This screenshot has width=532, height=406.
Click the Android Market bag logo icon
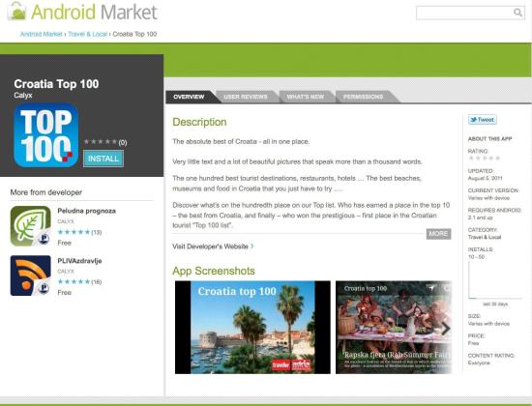click(17, 12)
